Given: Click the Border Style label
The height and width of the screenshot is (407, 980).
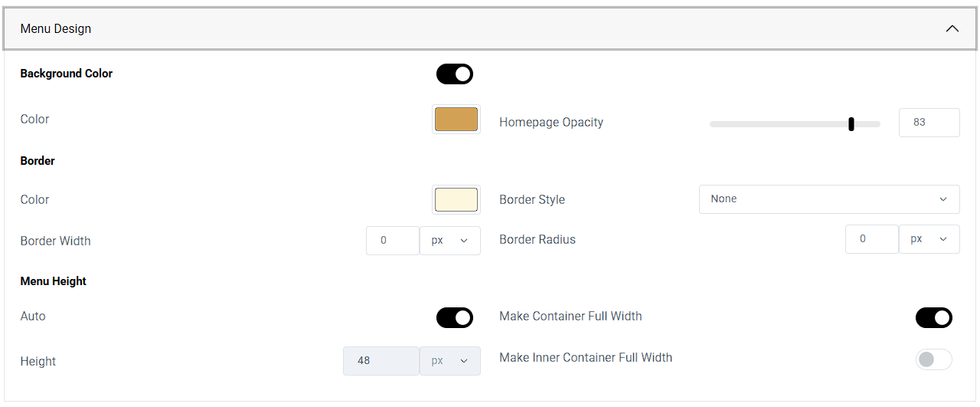Looking at the screenshot, I should pos(532,200).
